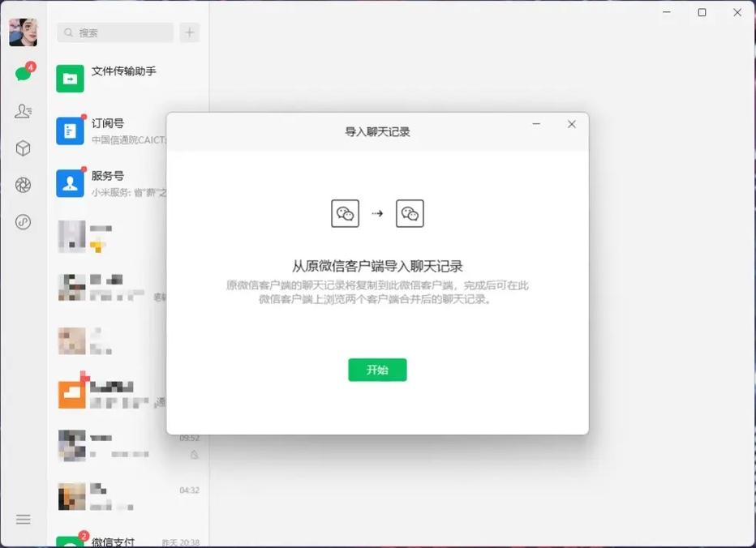Switch to the Contacts tab in sidebar
The image size is (756, 548).
24,110
